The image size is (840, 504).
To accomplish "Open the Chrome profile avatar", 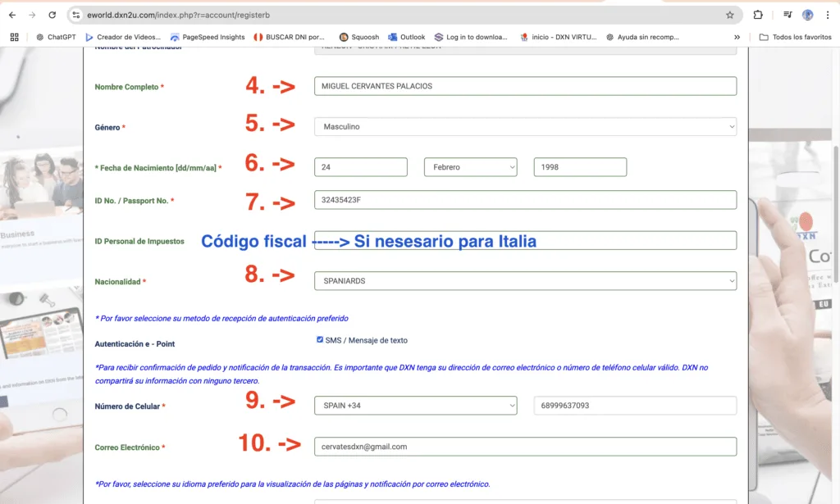I will [x=808, y=15].
